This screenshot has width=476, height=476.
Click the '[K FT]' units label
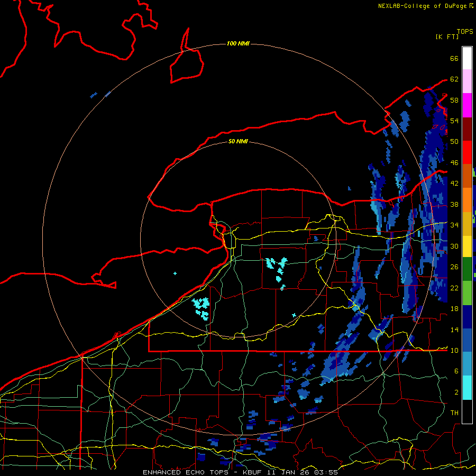click(x=447, y=36)
